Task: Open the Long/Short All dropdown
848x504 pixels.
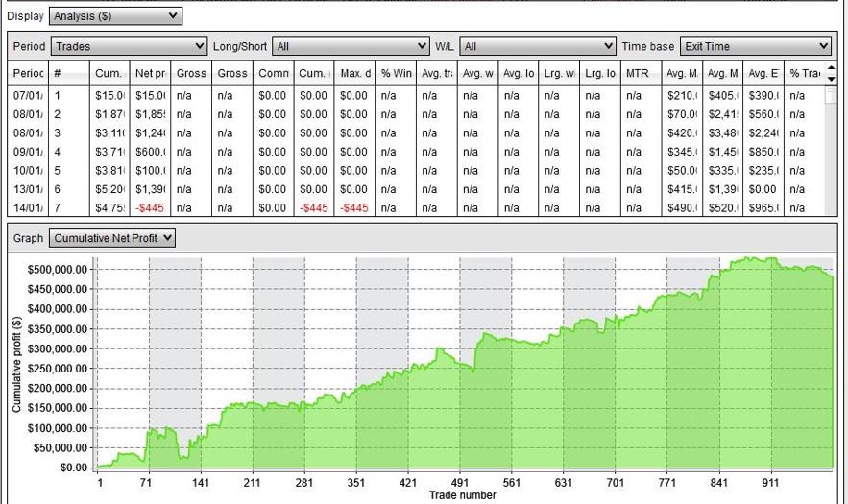Action: click(351, 46)
